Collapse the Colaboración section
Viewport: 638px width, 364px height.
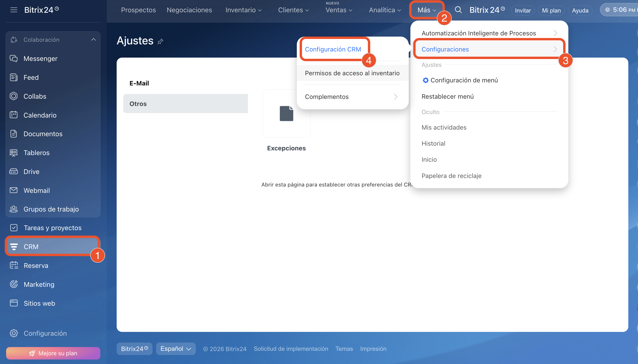[94, 39]
